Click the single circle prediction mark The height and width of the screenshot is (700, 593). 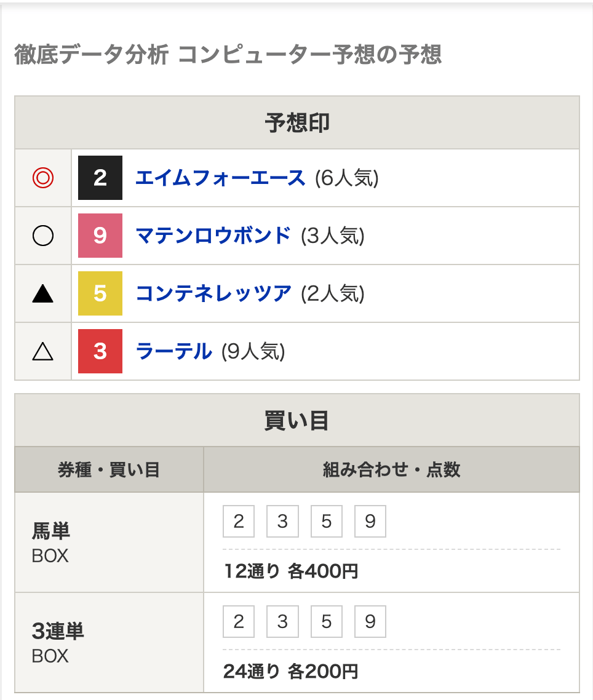43,235
